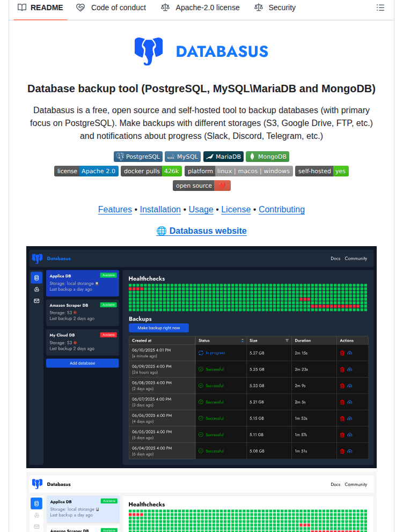
Task: Click the platform linux macos windows badge
Action: pos(239,171)
